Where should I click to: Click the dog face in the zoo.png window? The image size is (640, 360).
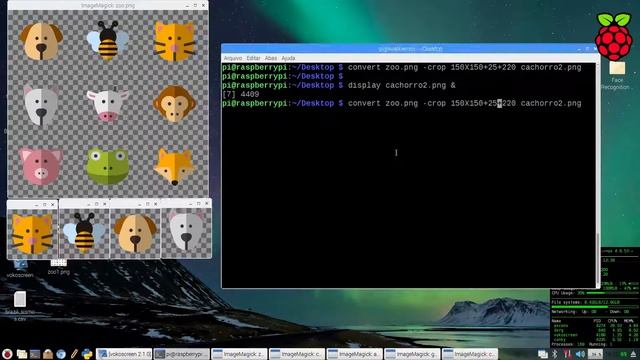point(41,41)
